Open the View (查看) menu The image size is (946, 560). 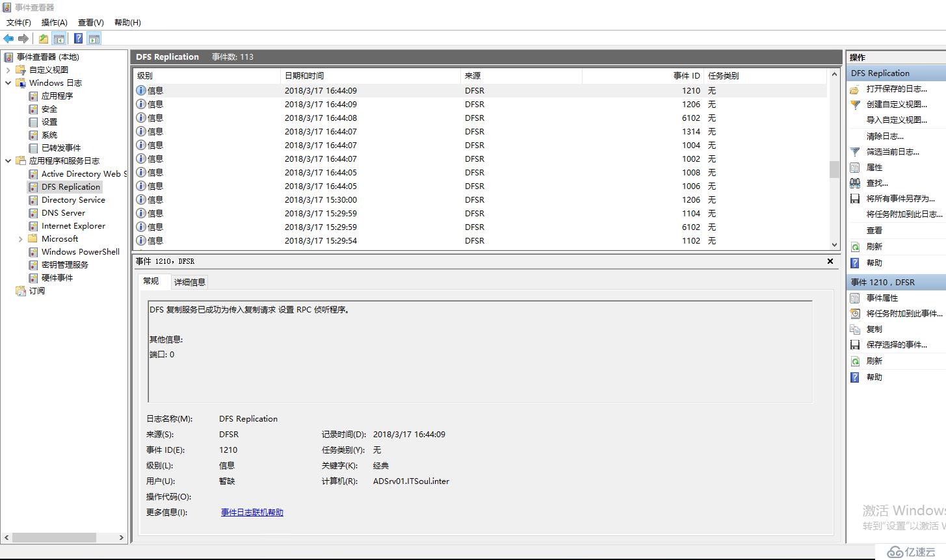point(91,23)
